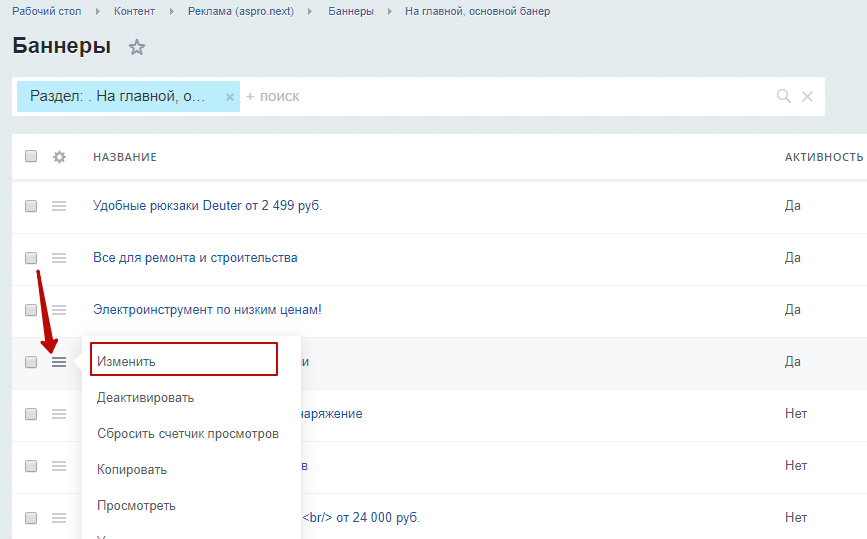867x539 pixels.
Task: Go to Контент breadcrumb
Action: [134, 11]
